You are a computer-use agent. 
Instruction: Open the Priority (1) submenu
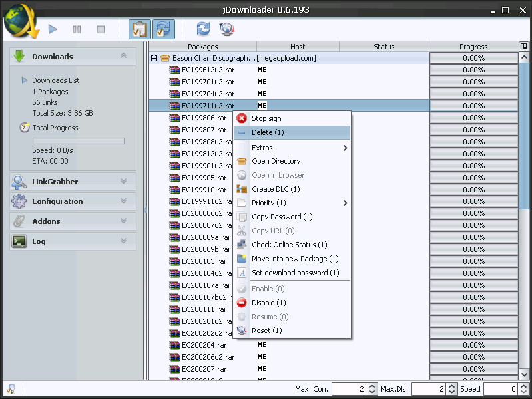click(x=292, y=203)
